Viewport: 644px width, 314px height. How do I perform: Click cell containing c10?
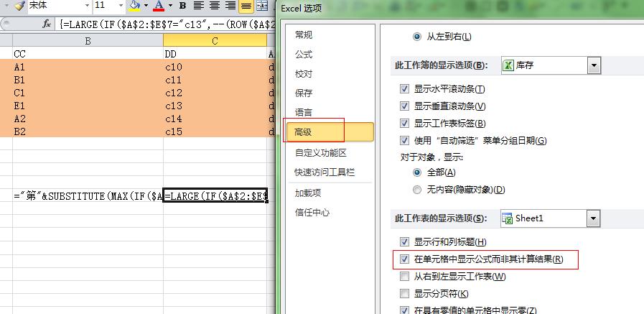(x=215, y=67)
